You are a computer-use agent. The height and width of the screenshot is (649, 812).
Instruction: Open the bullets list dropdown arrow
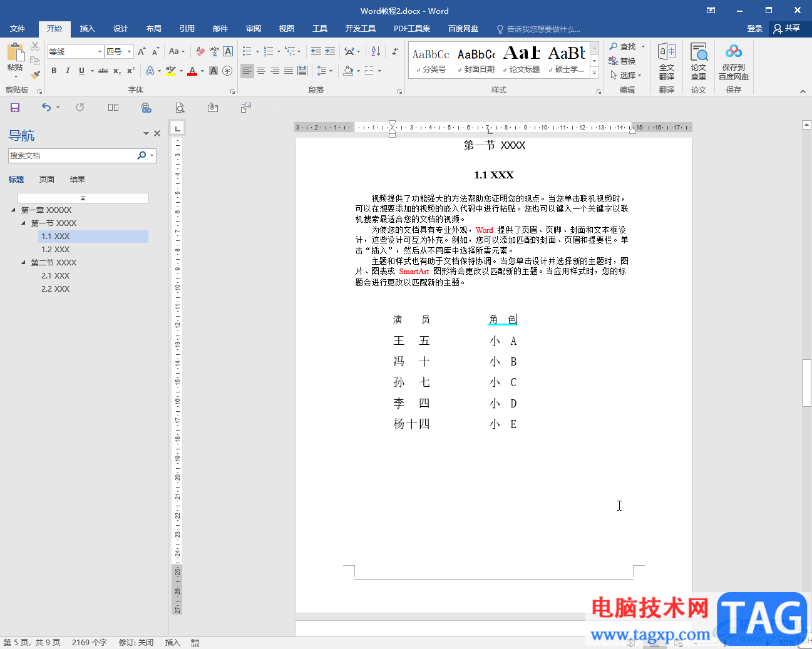tap(257, 51)
